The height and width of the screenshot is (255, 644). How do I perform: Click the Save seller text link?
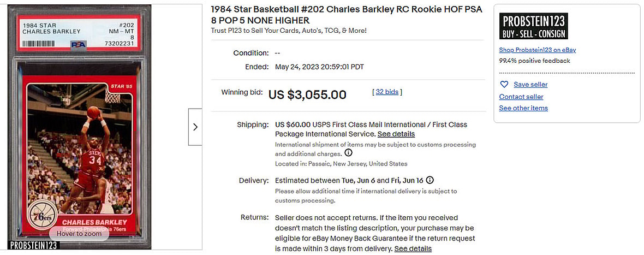(x=530, y=85)
